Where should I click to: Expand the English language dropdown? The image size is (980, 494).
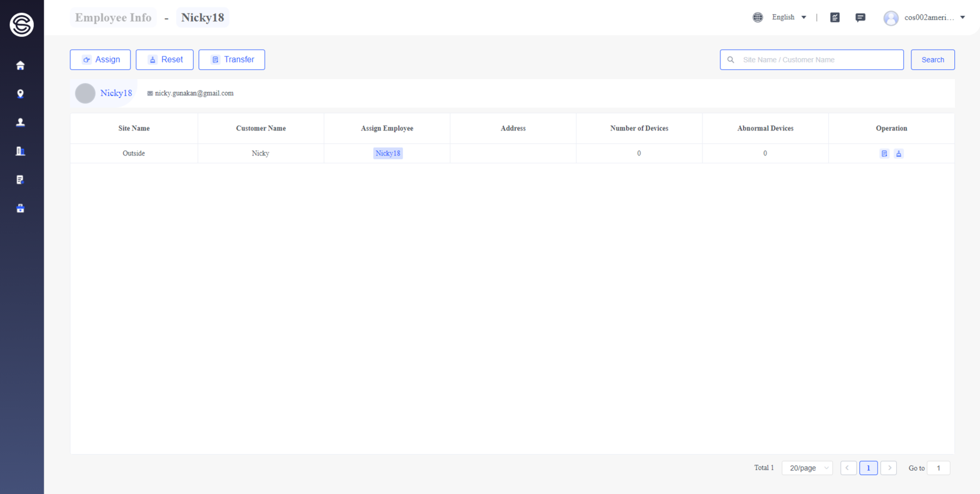click(789, 17)
